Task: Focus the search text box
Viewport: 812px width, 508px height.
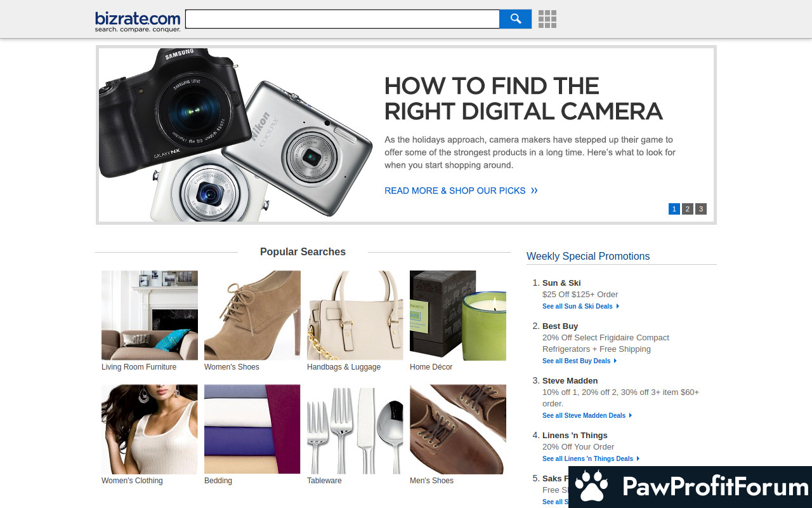Action: 343,19
